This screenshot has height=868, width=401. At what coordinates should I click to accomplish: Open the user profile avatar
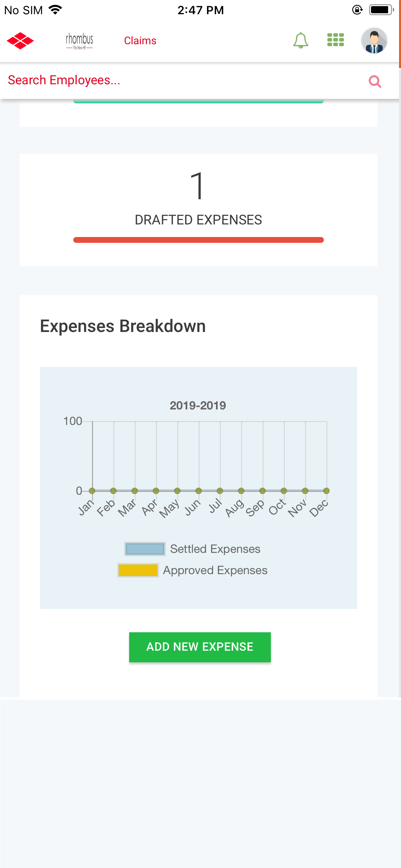tap(374, 40)
